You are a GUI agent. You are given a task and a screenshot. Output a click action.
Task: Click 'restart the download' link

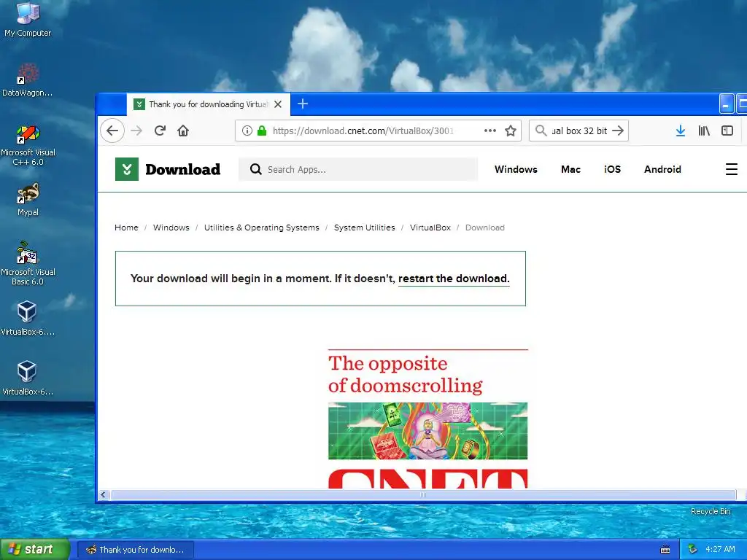(x=454, y=279)
